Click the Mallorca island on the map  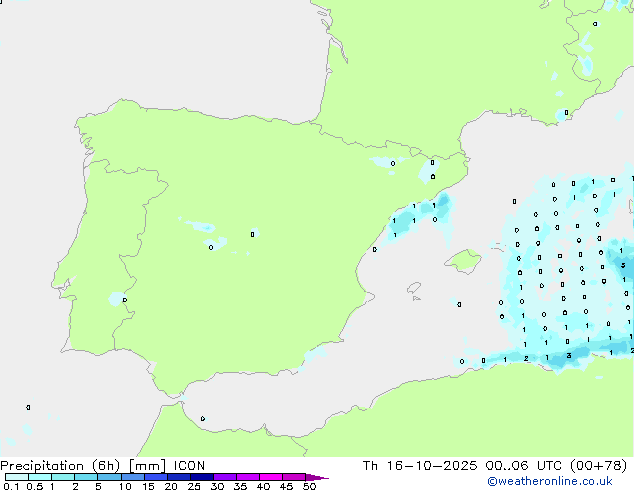(x=463, y=261)
